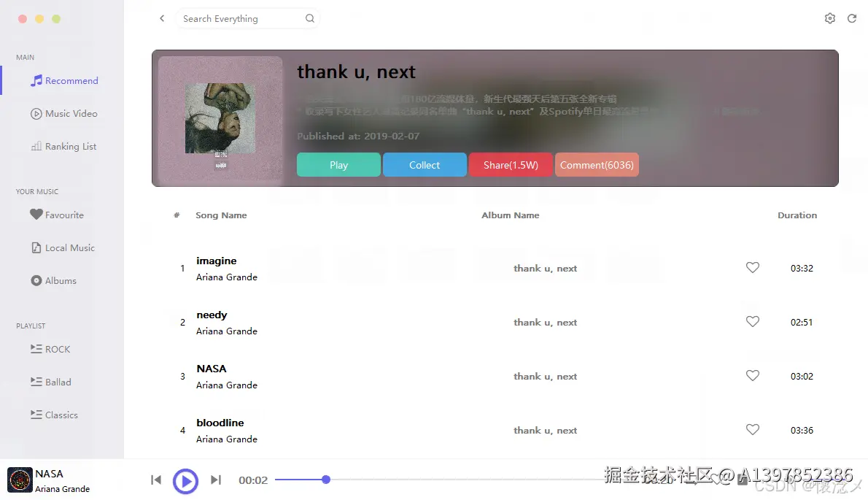This screenshot has width=868, height=500.
Task: Open the Music Video section
Action: click(x=64, y=114)
